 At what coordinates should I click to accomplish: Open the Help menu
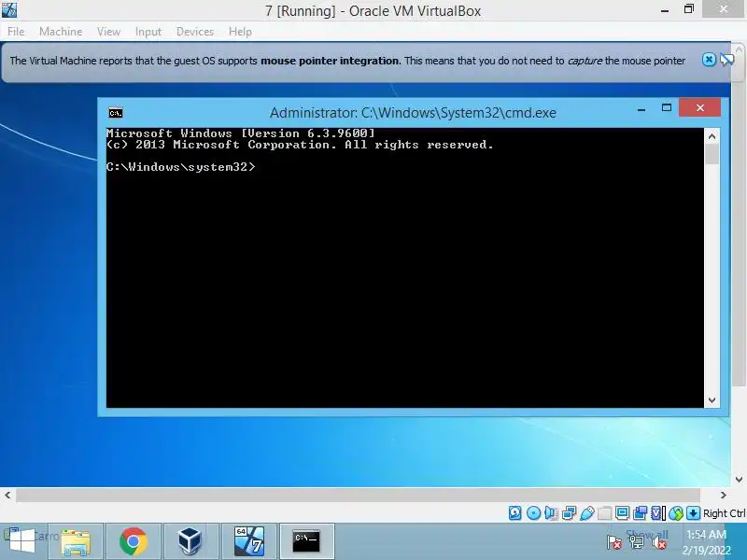240,32
